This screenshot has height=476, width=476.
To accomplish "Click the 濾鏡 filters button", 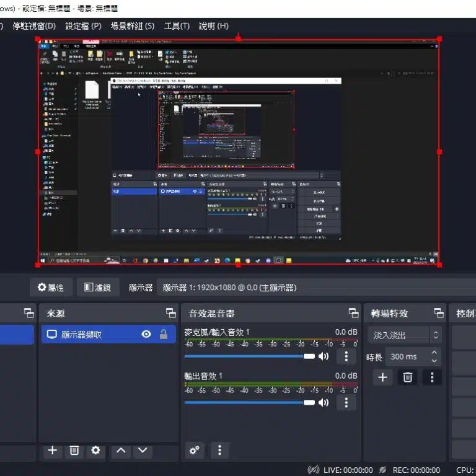I will point(97,288).
